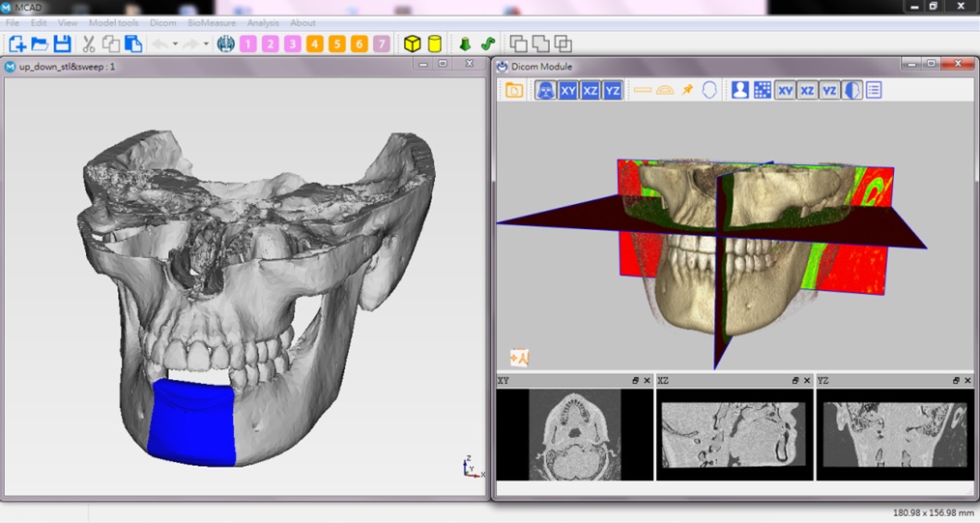Click the yellow cylinder primitive icon
The image size is (980, 523).
click(434, 44)
